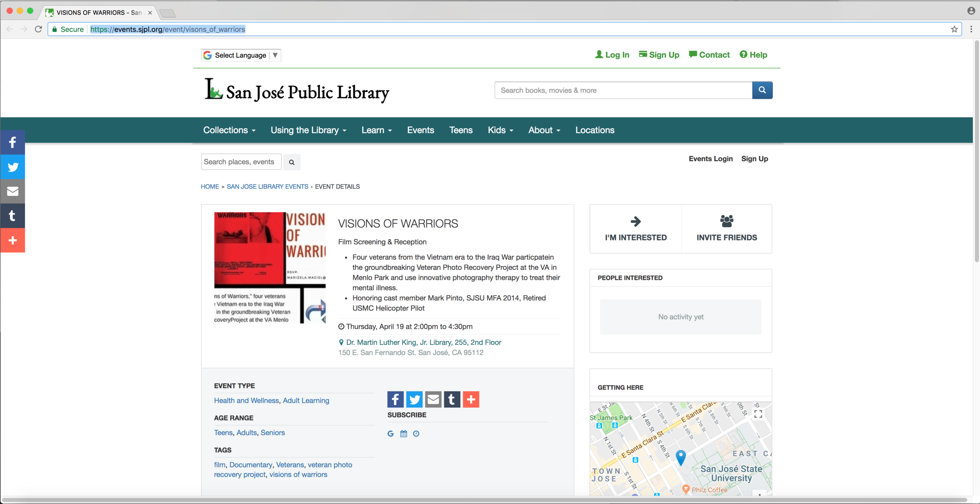Go to HOME breadcrumb
The width and height of the screenshot is (980, 504).
[210, 187]
